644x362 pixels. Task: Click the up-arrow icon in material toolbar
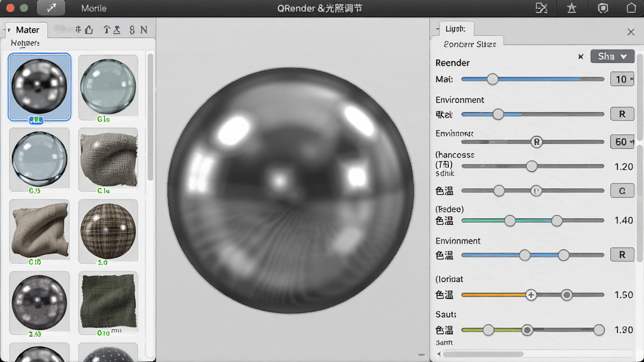click(x=107, y=30)
